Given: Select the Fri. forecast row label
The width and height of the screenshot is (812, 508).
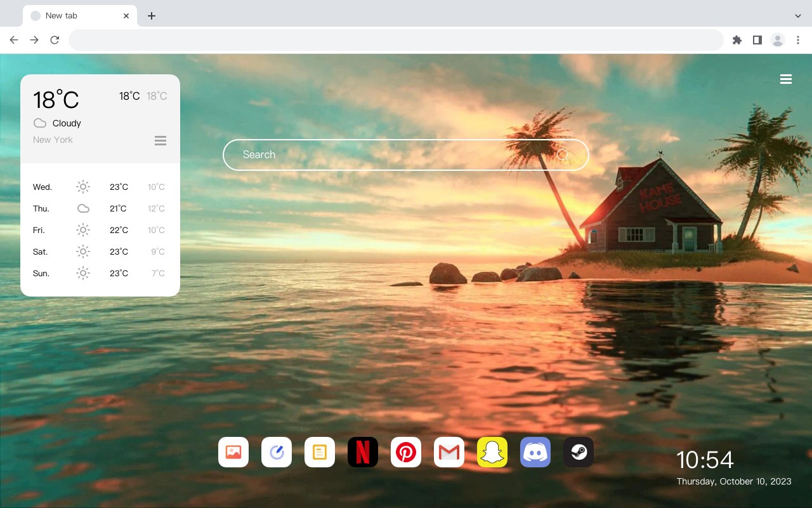Looking at the screenshot, I should [x=39, y=231].
